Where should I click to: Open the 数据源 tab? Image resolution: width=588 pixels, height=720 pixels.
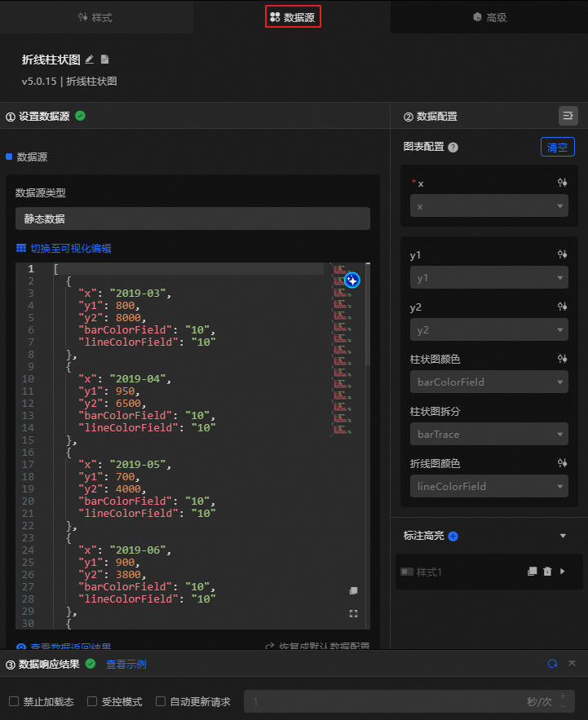[293, 17]
